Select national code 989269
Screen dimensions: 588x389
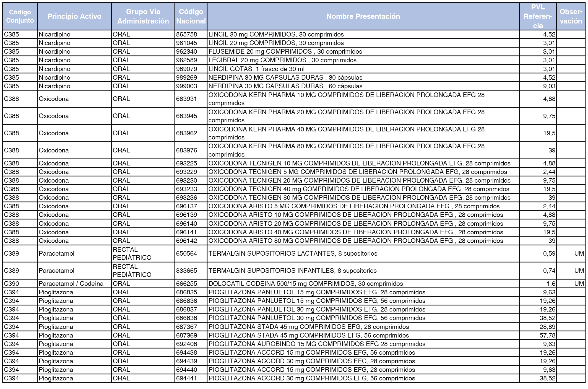tap(191, 77)
